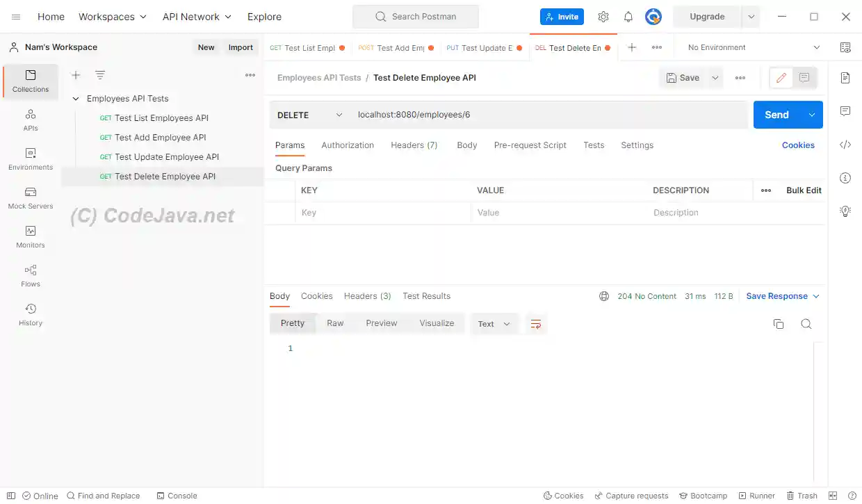The width and height of the screenshot is (862, 504).
Task: Select the Monitors sidebar icon
Action: [x=30, y=236]
